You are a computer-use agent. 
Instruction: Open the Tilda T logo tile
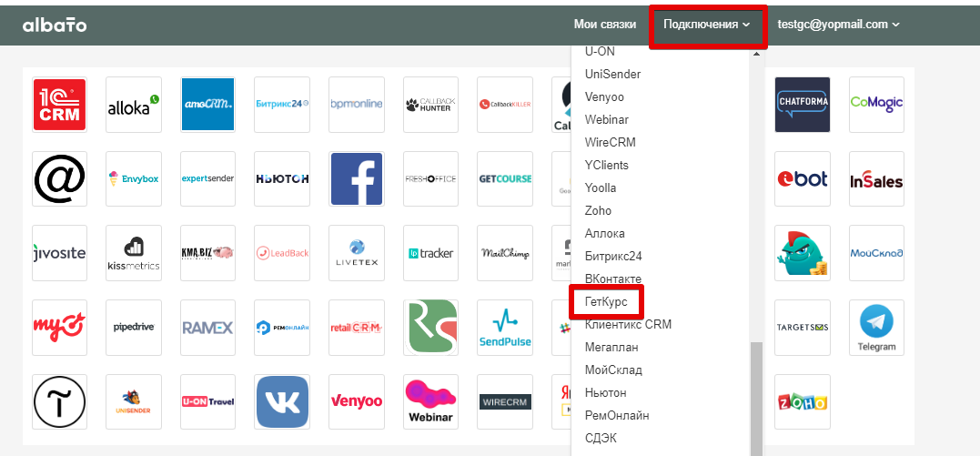(59, 401)
